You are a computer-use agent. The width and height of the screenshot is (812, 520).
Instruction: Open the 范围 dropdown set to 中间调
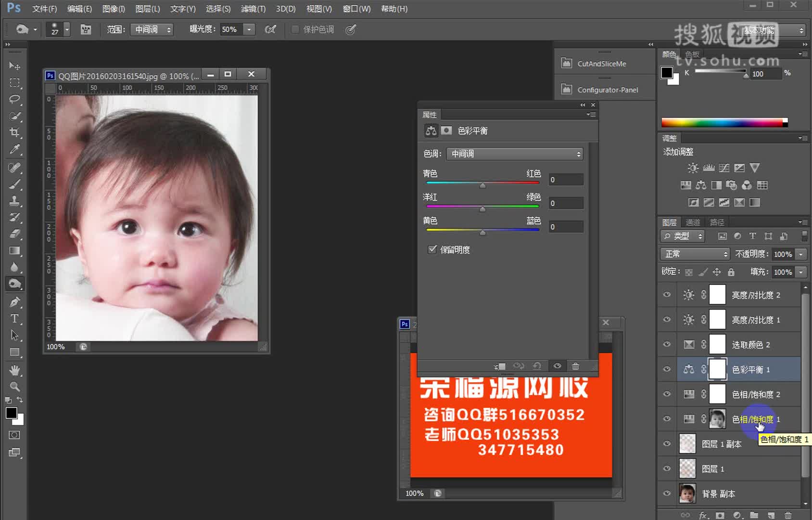pos(152,29)
